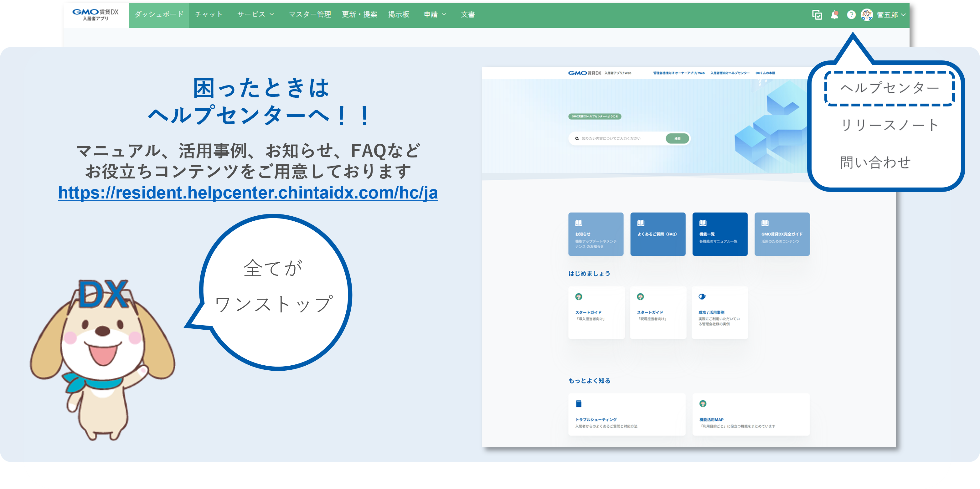Open マスター管理 in the navigation bar
980x489 pixels.
[x=310, y=14]
